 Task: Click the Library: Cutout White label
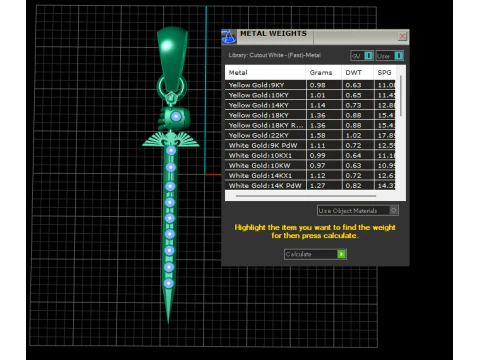(x=275, y=55)
